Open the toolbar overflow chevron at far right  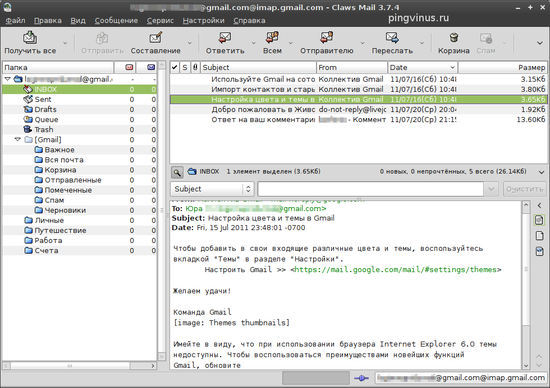pyautogui.click(x=540, y=43)
